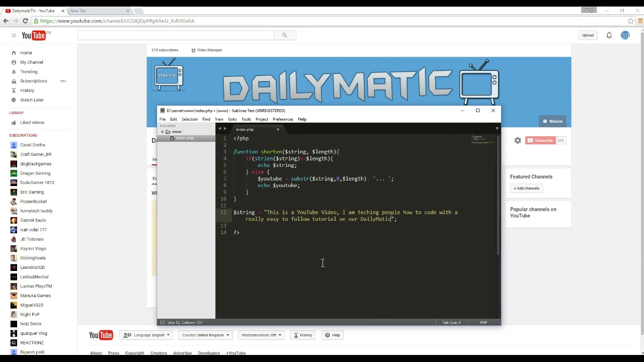644x362 pixels.
Task: Click the Copyright footer link
Action: [134, 353]
